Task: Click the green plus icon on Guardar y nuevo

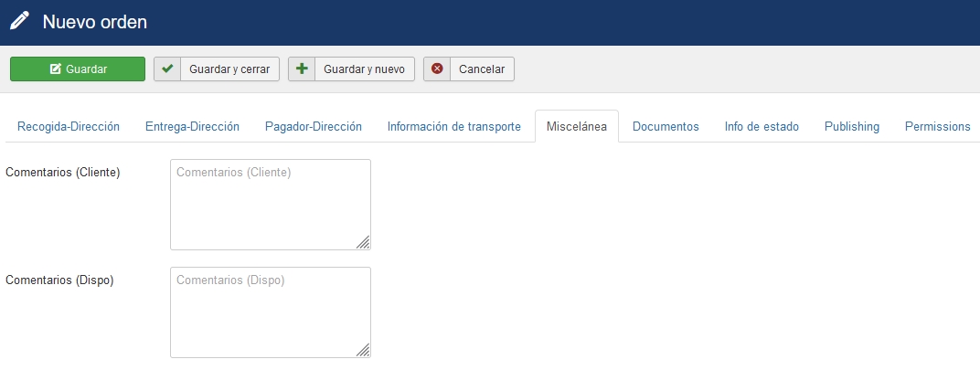Action: pyautogui.click(x=302, y=69)
